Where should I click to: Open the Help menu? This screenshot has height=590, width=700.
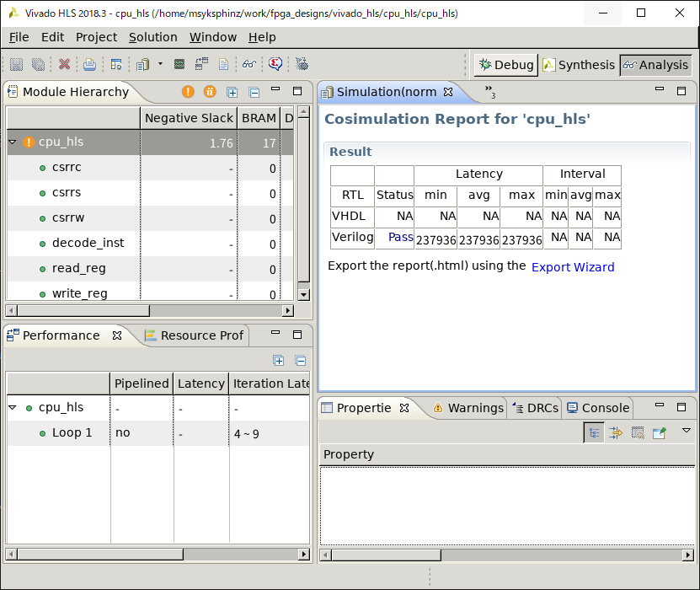pos(262,37)
